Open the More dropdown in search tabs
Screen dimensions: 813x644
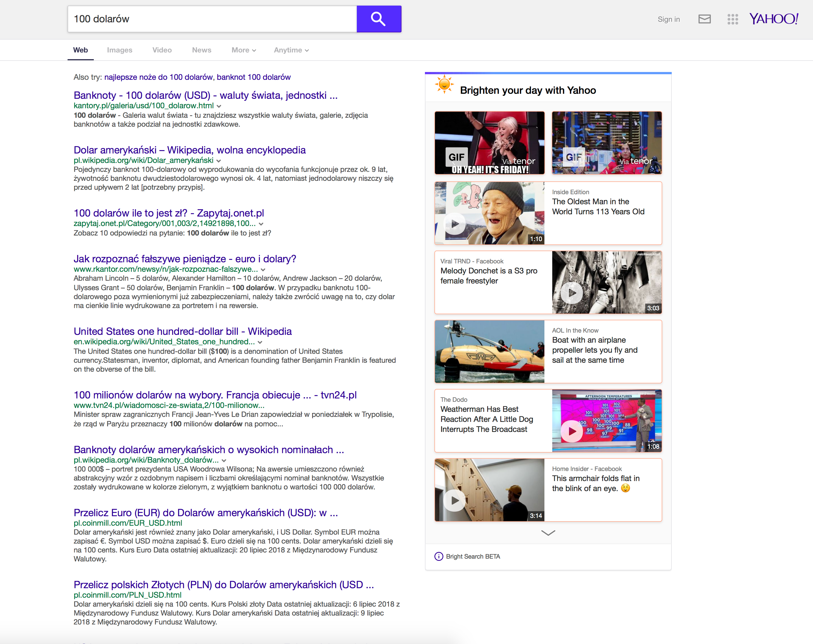[x=244, y=50]
